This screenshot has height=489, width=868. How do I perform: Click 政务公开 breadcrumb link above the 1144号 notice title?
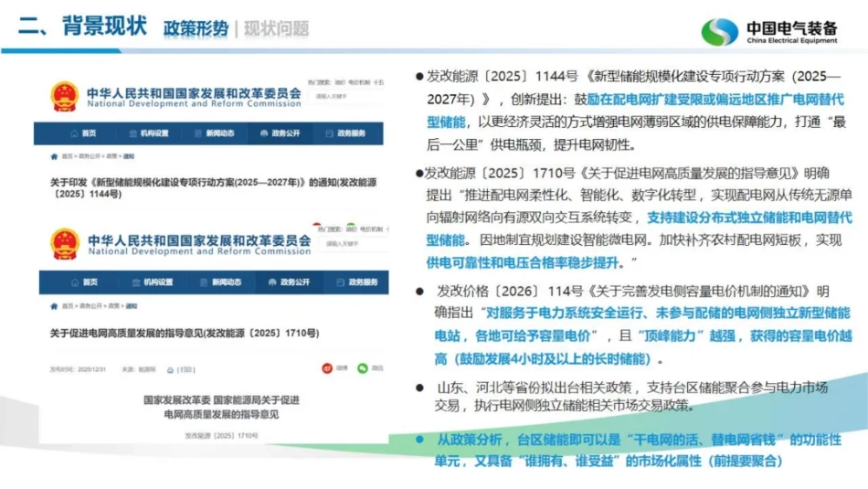click(x=90, y=156)
